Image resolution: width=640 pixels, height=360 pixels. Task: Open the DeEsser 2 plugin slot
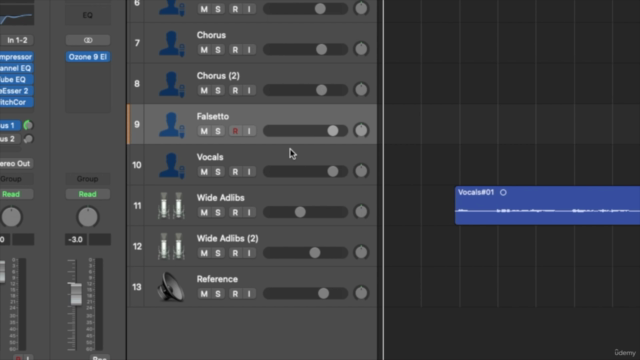coord(17,91)
